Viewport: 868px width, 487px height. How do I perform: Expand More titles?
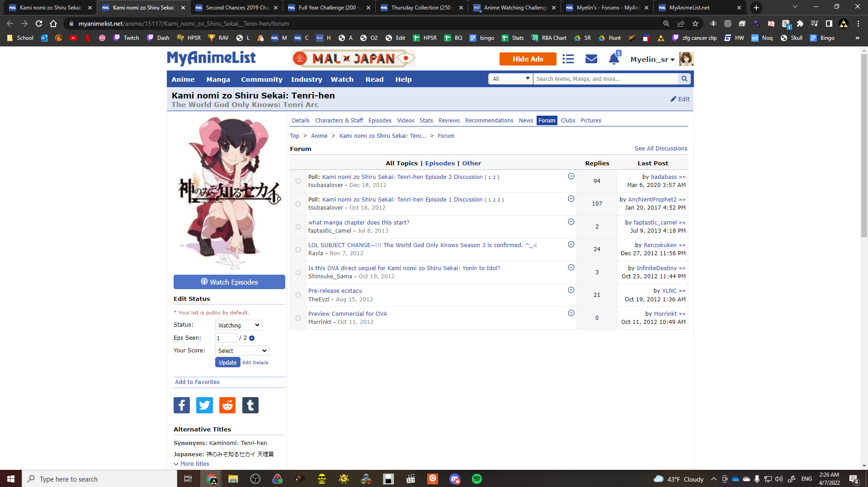(x=192, y=464)
